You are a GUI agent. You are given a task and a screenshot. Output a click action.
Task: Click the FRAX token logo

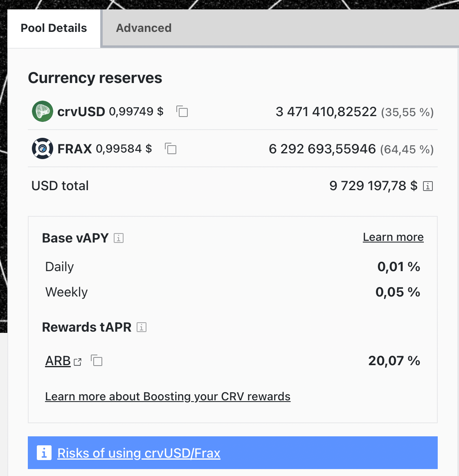click(x=43, y=148)
